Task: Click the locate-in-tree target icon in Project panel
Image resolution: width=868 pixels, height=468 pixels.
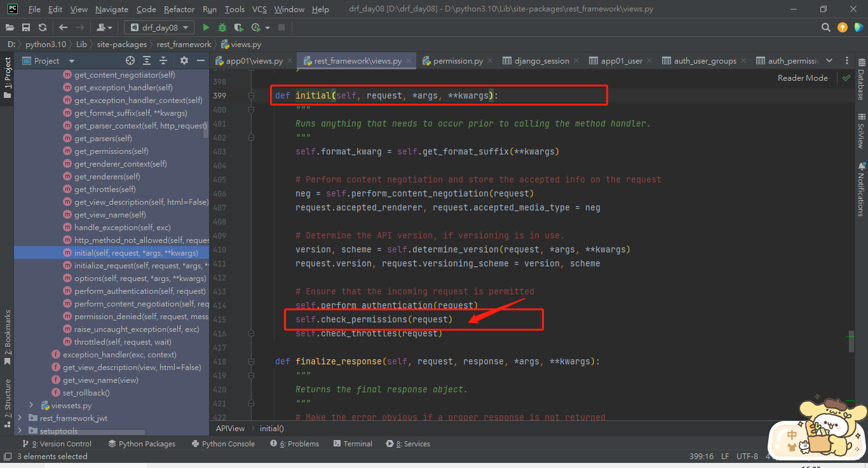Action: [130, 60]
